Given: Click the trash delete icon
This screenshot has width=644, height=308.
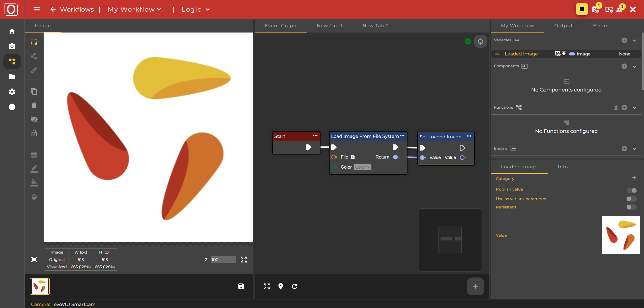Looking at the screenshot, I should 34,105.
